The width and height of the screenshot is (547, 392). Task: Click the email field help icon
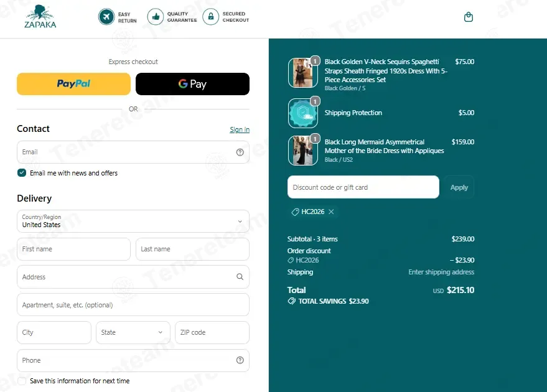click(x=240, y=152)
